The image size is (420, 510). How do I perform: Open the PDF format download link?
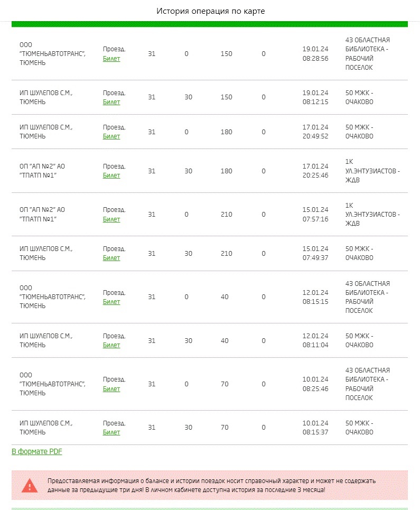point(37,451)
